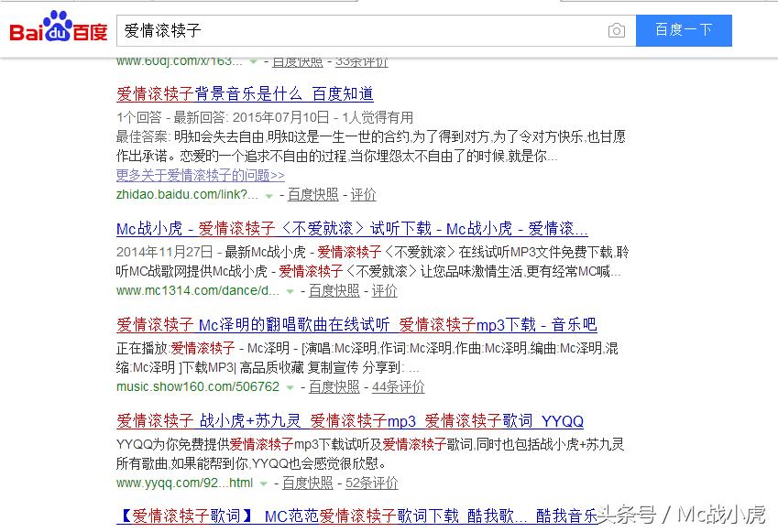This screenshot has width=778, height=532.
Task: Open the 44条评价 reviews link
Action: coord(399,386)
